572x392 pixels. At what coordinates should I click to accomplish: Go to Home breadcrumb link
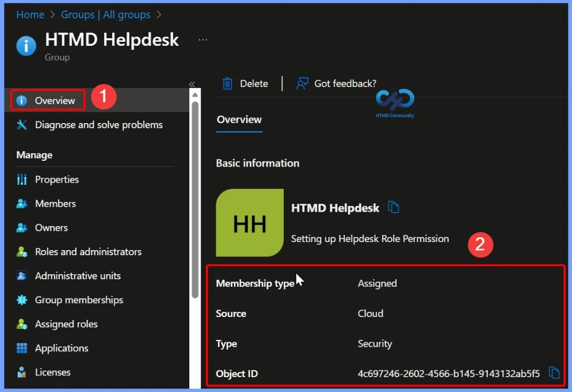[x=30, y=15]
